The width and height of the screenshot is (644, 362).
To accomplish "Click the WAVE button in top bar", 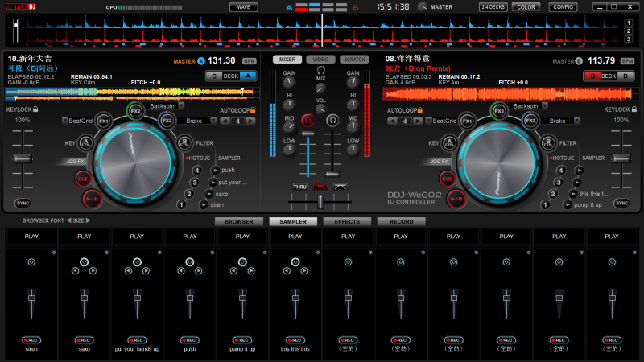I will pyautogui.click(x=244, y=7).
